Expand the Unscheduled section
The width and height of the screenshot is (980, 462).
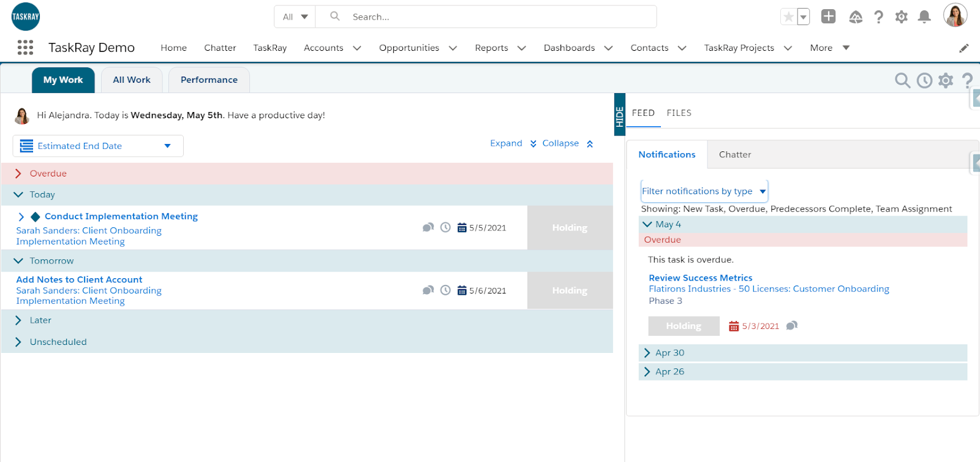coord(18,342)
